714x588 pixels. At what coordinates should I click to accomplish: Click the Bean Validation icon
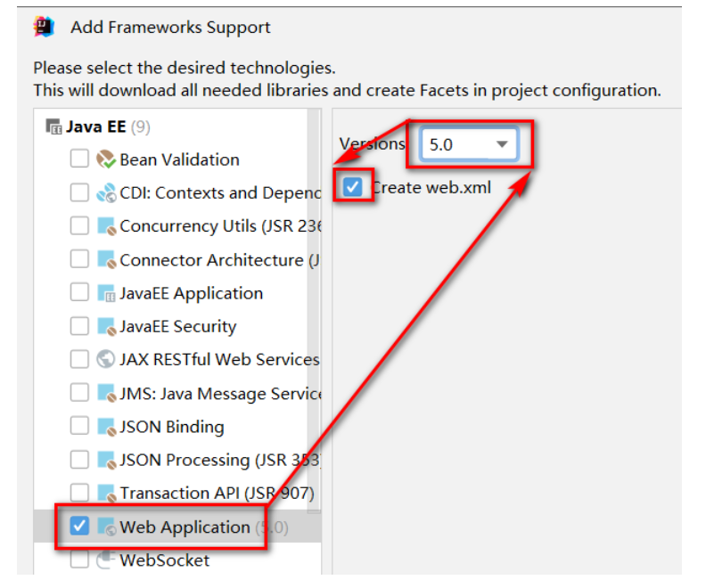click(x=106, y=159)
